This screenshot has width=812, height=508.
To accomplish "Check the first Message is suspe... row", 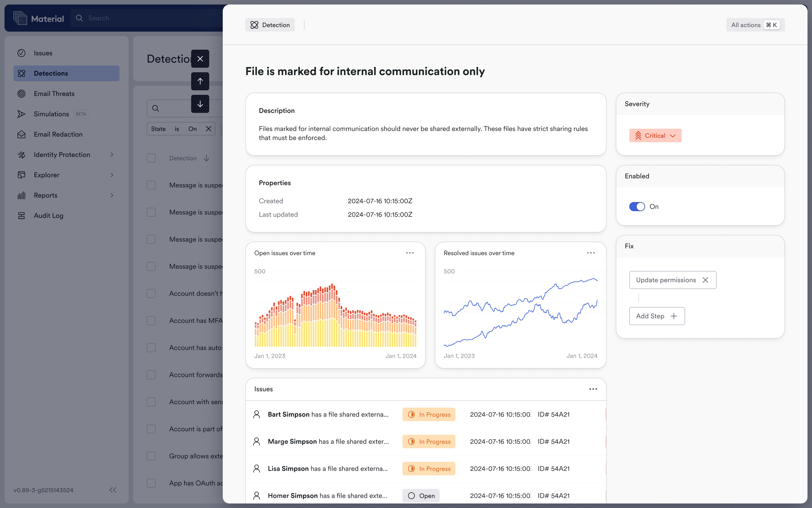I will coord(151,185).
